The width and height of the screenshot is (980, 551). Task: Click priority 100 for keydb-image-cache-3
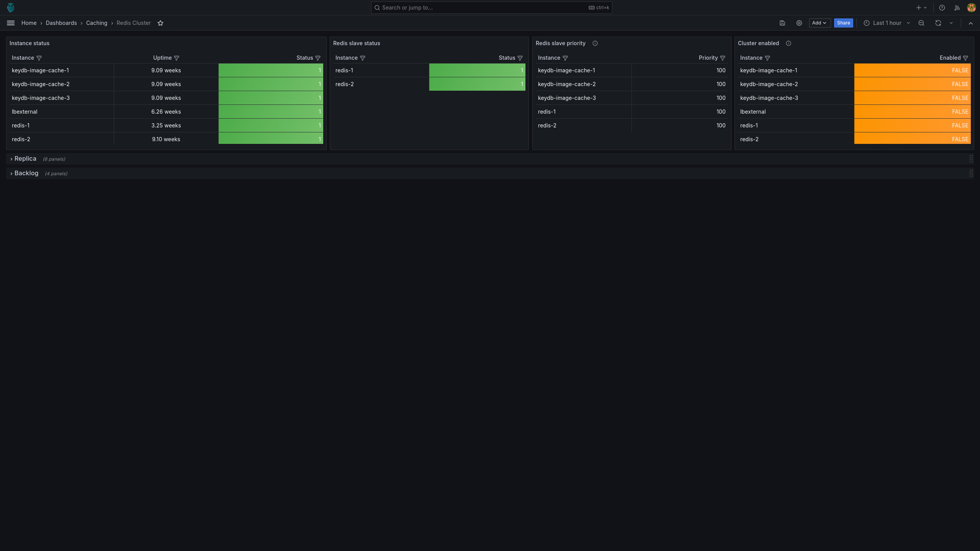pyautogui.click(x=680, y=98)
